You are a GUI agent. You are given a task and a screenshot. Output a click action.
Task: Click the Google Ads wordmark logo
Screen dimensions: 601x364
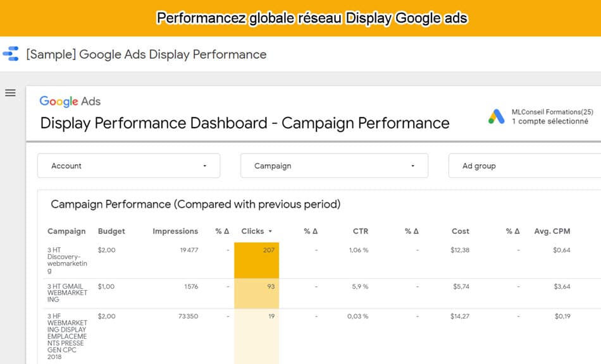point(70,102)
